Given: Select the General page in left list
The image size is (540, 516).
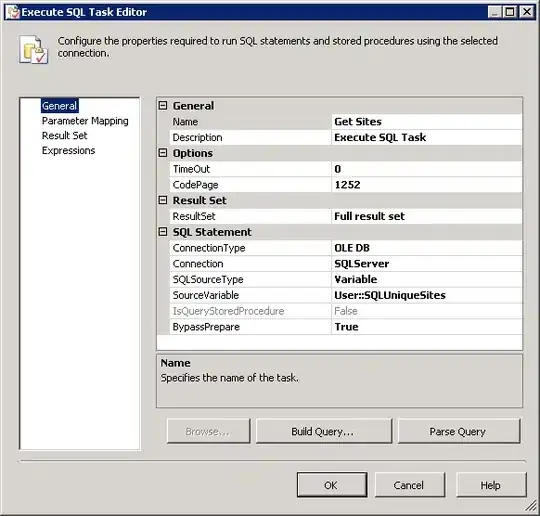Looking at the screenshot, I should coord(60,106).
